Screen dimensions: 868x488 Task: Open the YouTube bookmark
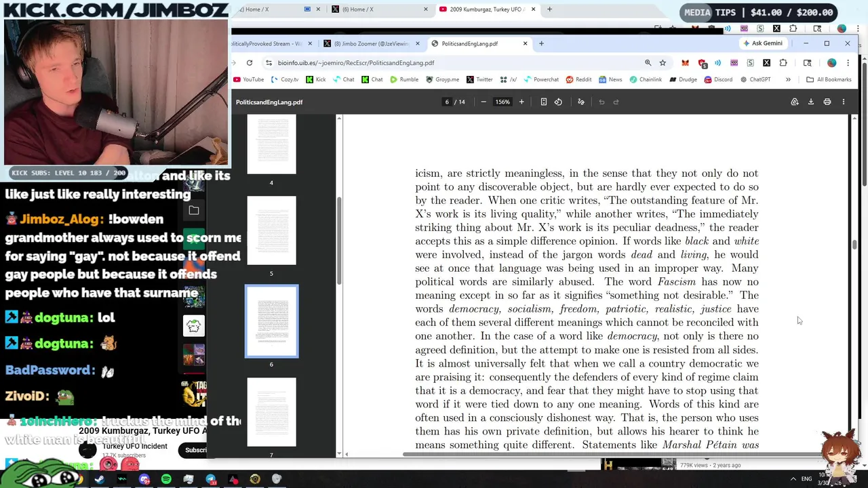[248, 79]
